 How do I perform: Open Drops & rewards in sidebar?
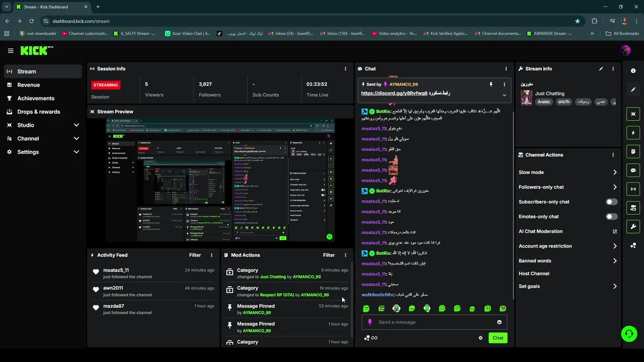(43, 112)
